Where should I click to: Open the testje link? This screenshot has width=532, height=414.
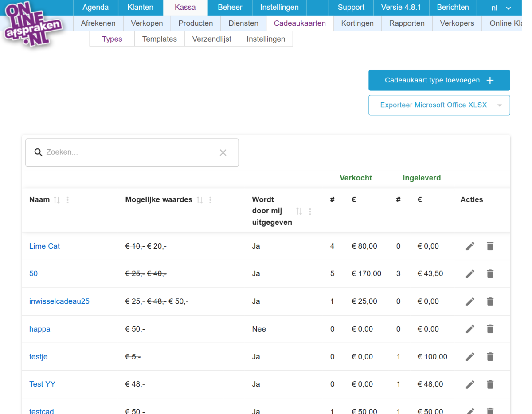tap(39, 356)
